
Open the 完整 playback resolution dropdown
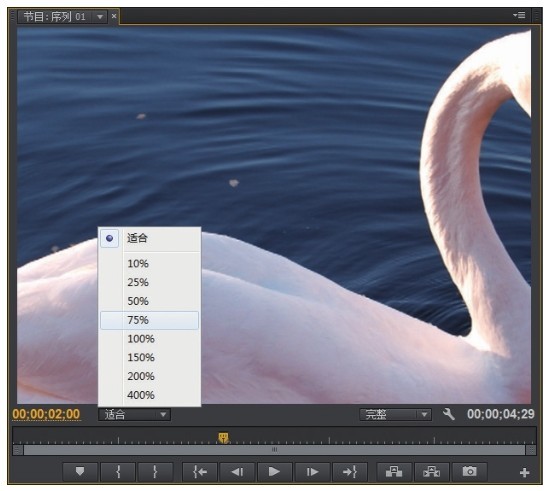coord(395,415)
